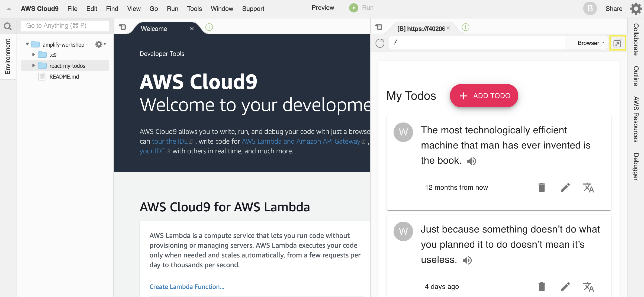
Task: Reload the preview browser page
Action: (380, 43)
